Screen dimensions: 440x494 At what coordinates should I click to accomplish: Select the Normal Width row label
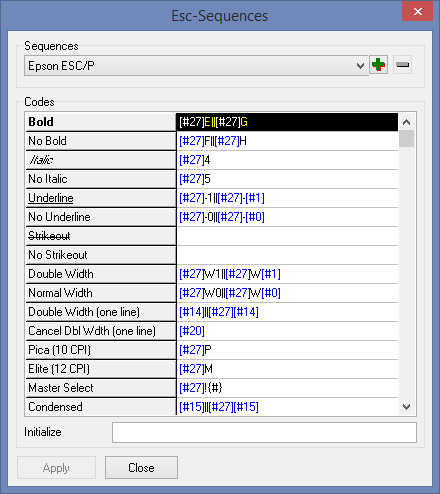point(101,293)
